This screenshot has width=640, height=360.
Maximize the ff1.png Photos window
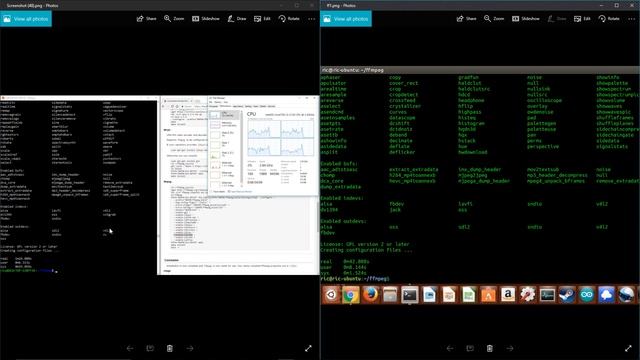[617, 5]
